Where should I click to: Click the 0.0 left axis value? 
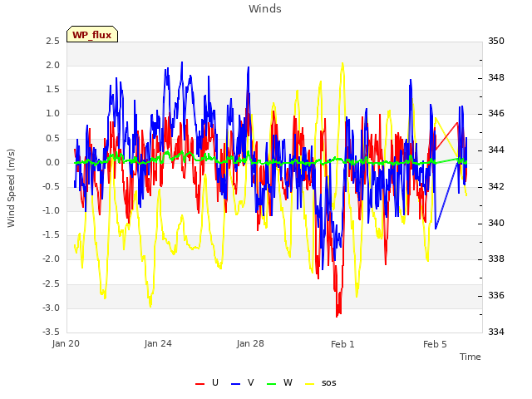(x=53, y=163)
